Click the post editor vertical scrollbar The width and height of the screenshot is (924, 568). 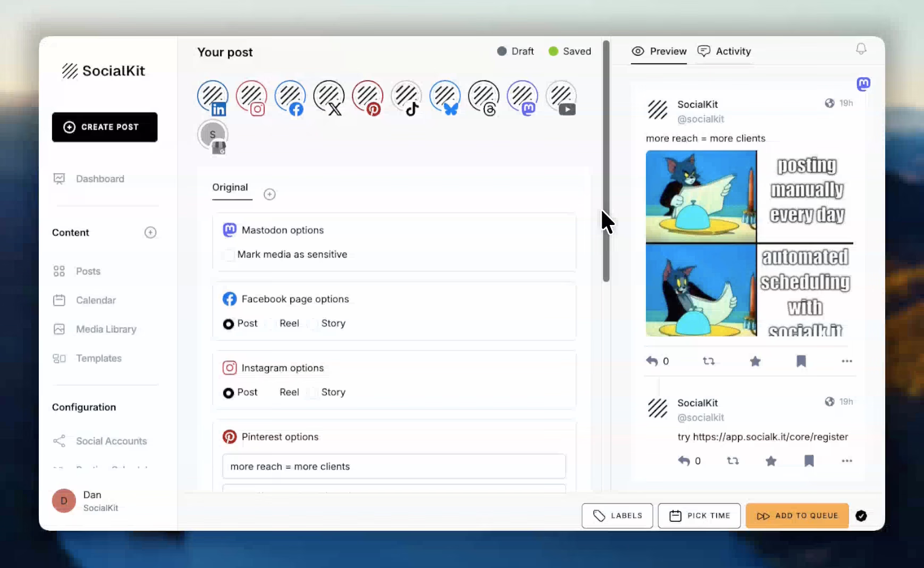coord(606,160)
